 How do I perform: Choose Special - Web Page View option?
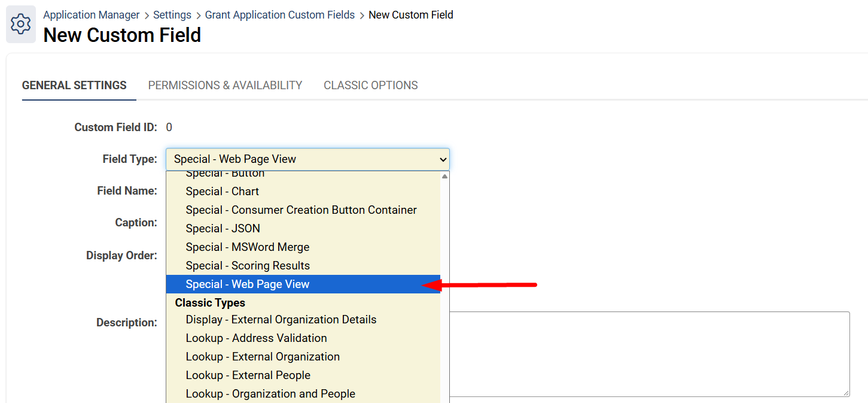(303, 284)
